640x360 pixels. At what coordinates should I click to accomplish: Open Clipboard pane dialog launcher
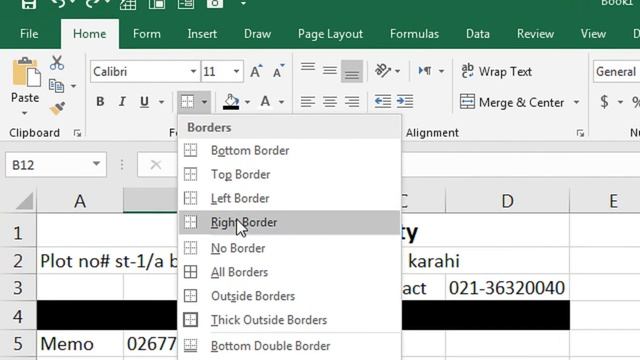78,133
